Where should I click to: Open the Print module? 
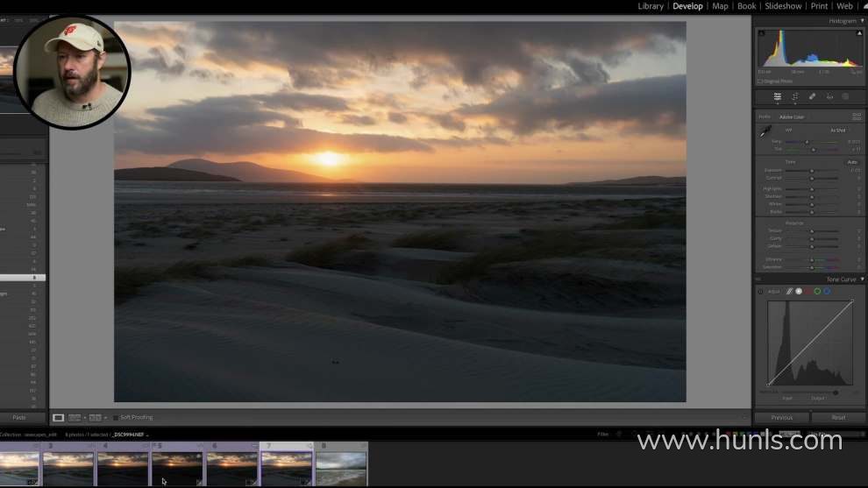coord(819,6)
